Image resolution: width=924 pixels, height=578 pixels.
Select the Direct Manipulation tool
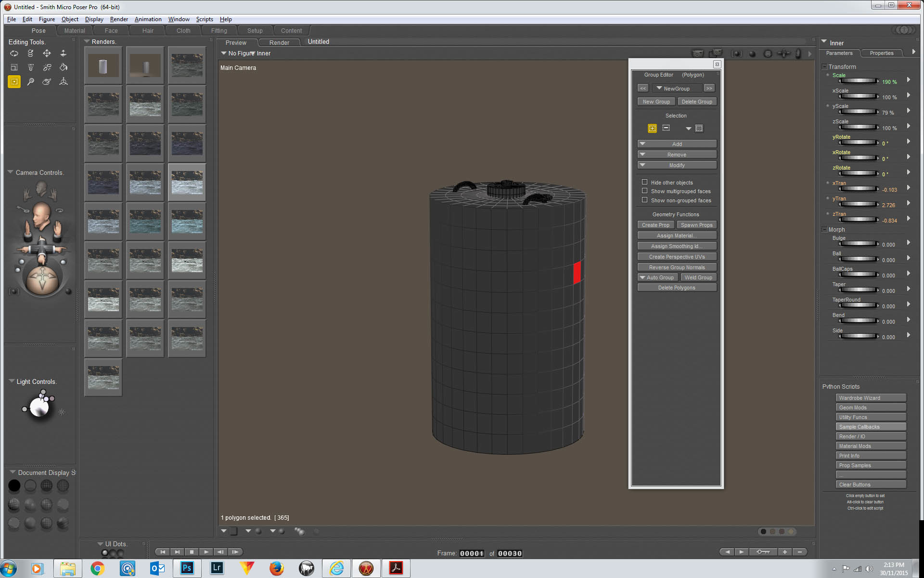tap(63, 82)
